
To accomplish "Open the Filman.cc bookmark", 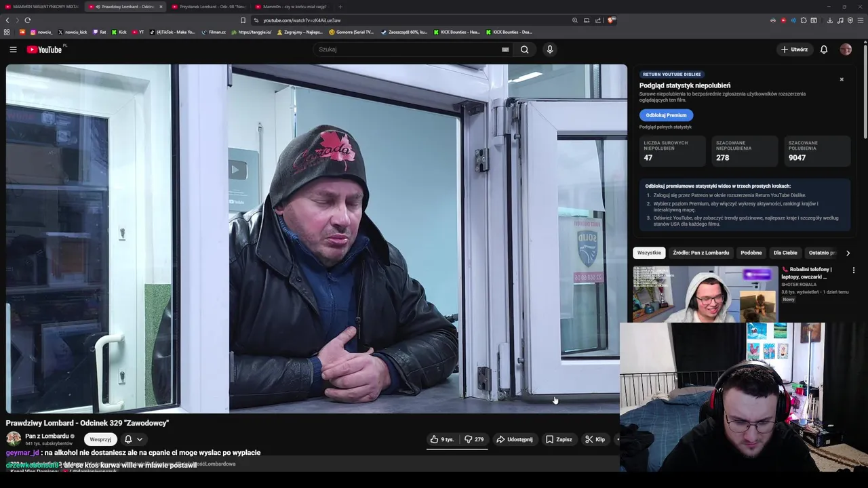I will coord(214,32).
